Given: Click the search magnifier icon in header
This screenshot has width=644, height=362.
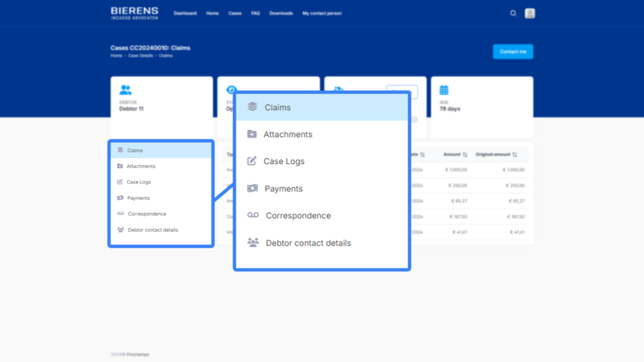Looking at the screenshot, I should point(513,13).
